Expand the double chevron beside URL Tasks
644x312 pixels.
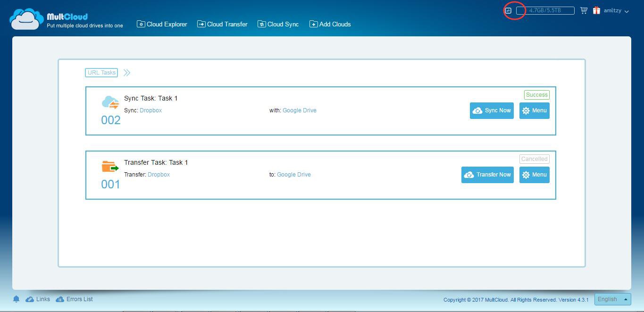click(127, 73)
